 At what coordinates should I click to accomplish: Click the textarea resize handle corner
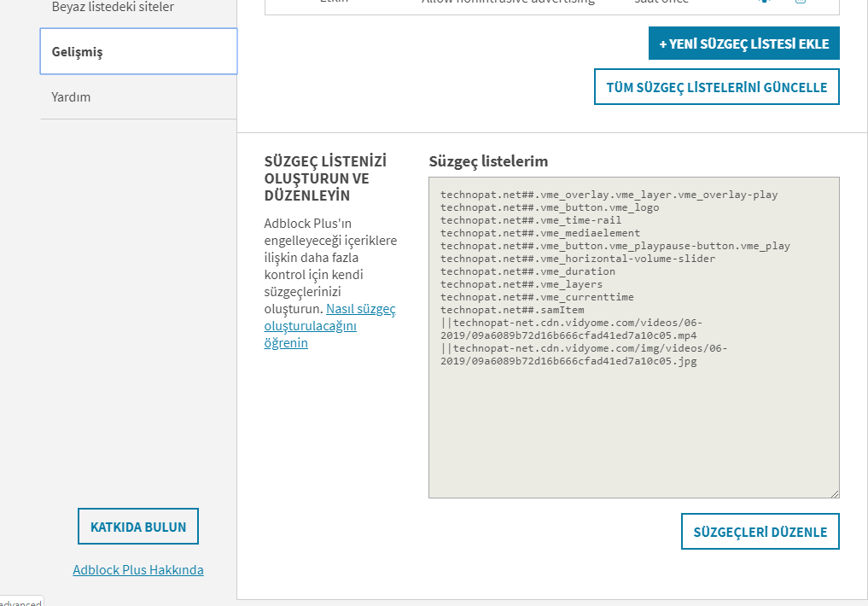click(834, 493)
